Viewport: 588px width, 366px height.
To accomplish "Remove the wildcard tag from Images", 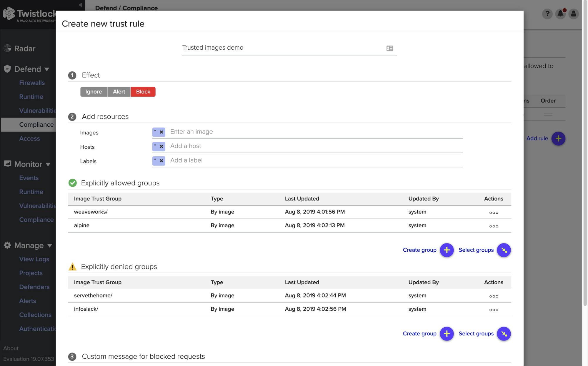I will pyautogui.click(x=161, y=132).
